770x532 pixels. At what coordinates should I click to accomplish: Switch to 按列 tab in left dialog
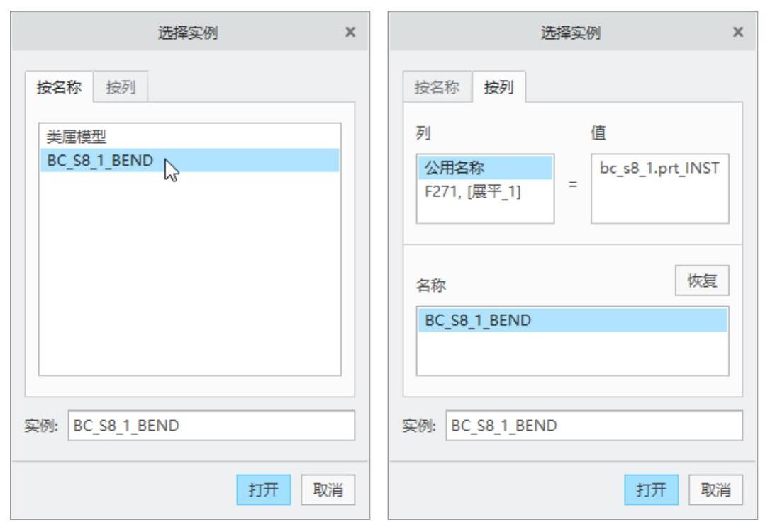pyautogui.click(x=121, y=88)
